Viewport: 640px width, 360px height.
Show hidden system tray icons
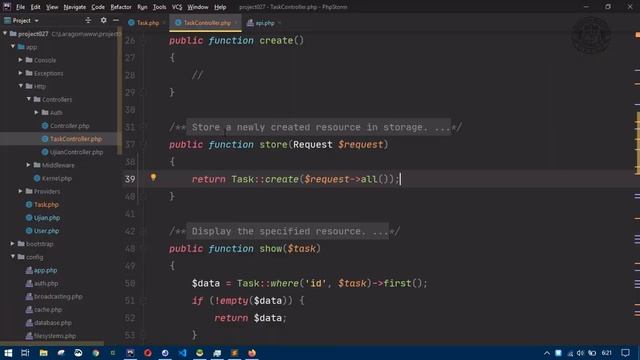(x=547, y=353)
